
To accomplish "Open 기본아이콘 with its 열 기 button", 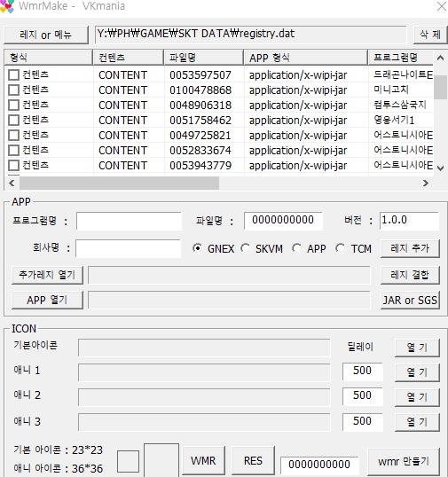I will tap(417, 348).
